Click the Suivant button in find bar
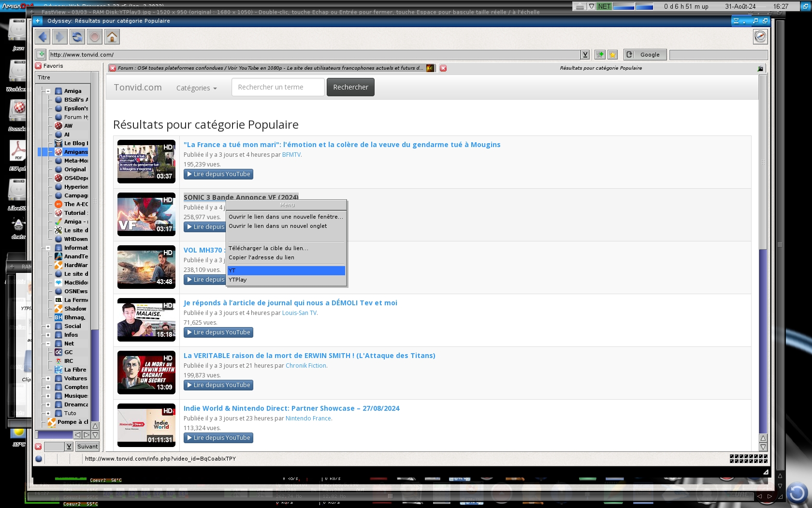This screenshot has height=508, width=812. [x=87, y=447]
